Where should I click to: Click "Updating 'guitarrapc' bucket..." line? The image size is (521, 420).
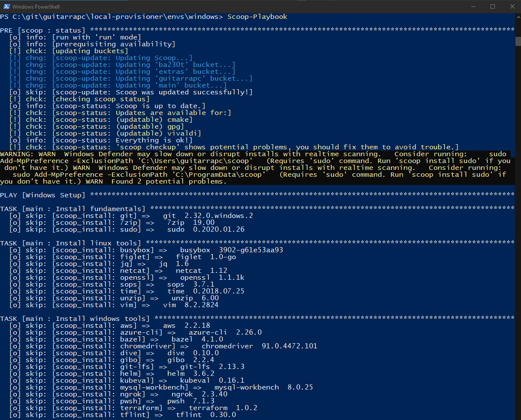[131, 79]
